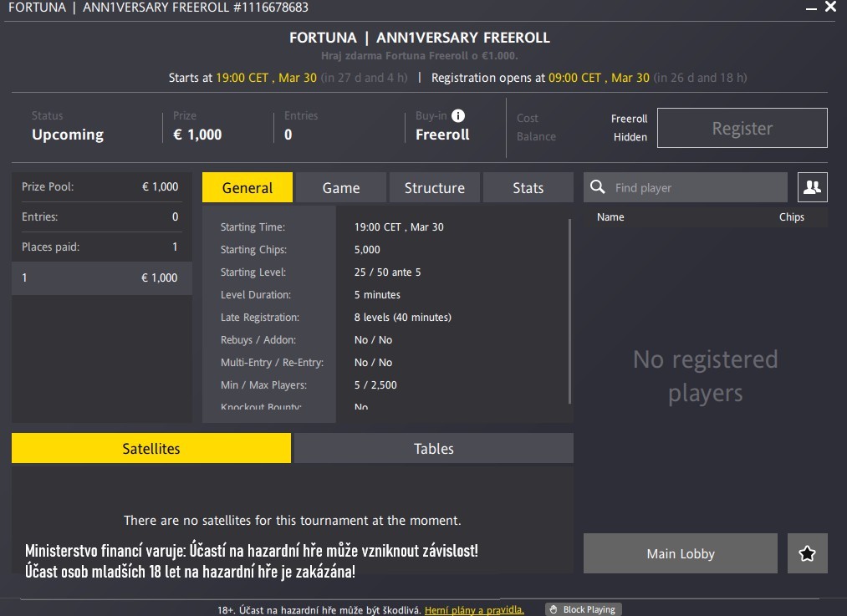
Task: Select the first place €1,000 payout row
Action: (101, 277)
